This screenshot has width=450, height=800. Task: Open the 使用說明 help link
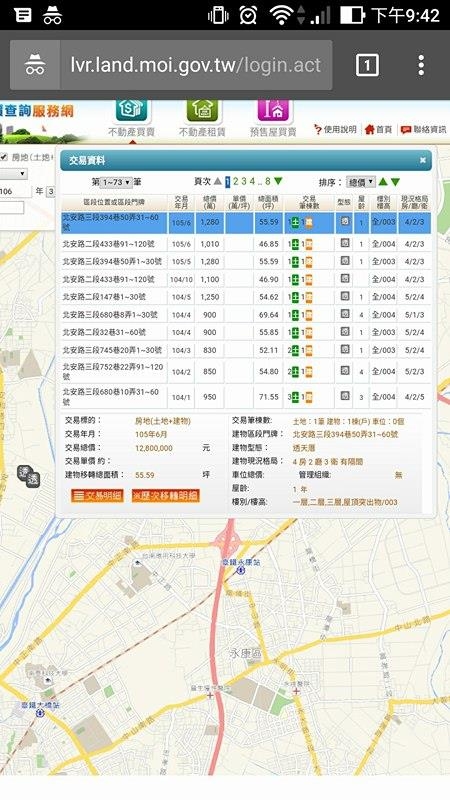coord(335,129)
